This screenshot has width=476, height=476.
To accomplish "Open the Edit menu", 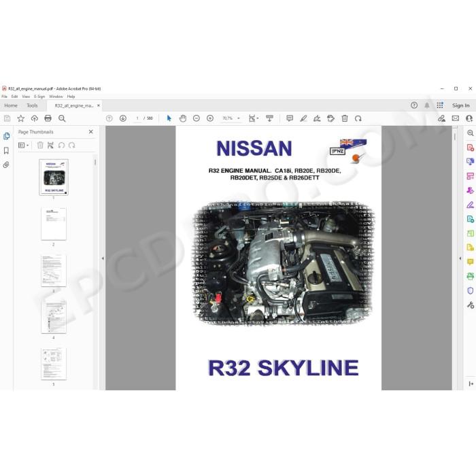I will pos(14,97).
